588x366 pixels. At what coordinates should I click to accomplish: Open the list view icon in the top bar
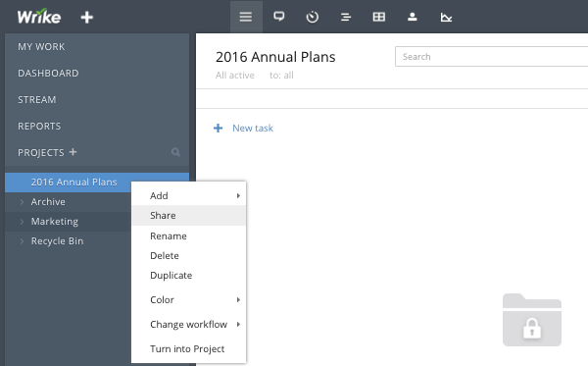(x=246, y=17)
